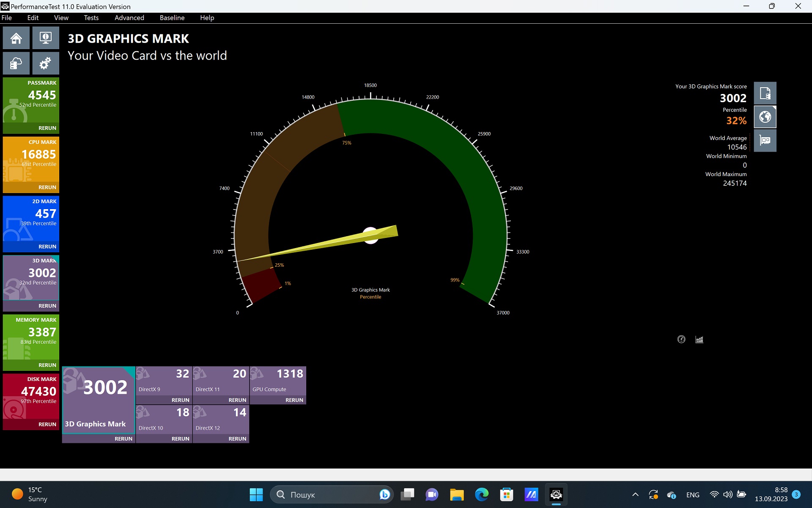
Task: Open the Wi-Fi network tray icon
Action: click(714, 494)
